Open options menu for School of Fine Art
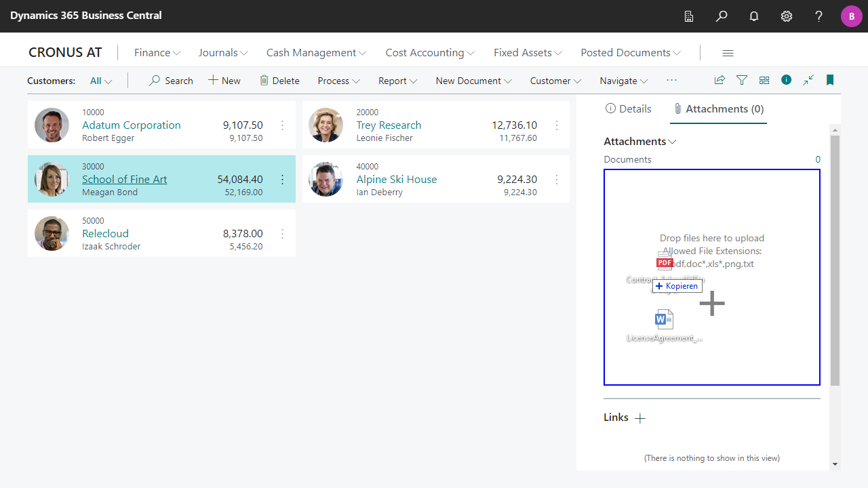The height and width of the screenshot is (488, 868). coord(283,179)
